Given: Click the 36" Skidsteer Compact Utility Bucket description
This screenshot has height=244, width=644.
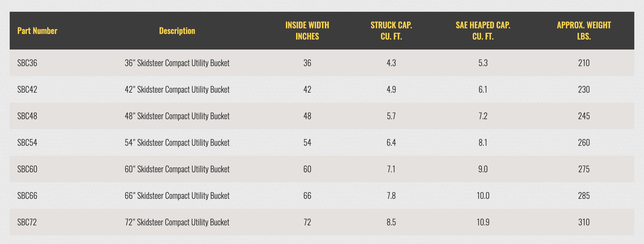Looking at the screenshot, I should pos(177,63).
